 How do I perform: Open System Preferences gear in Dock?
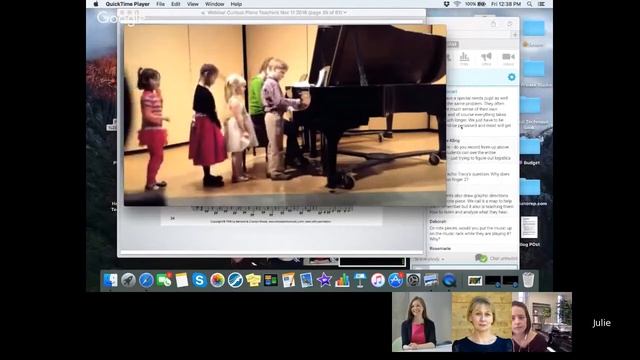pyautogui.click(x=413, y=280)
